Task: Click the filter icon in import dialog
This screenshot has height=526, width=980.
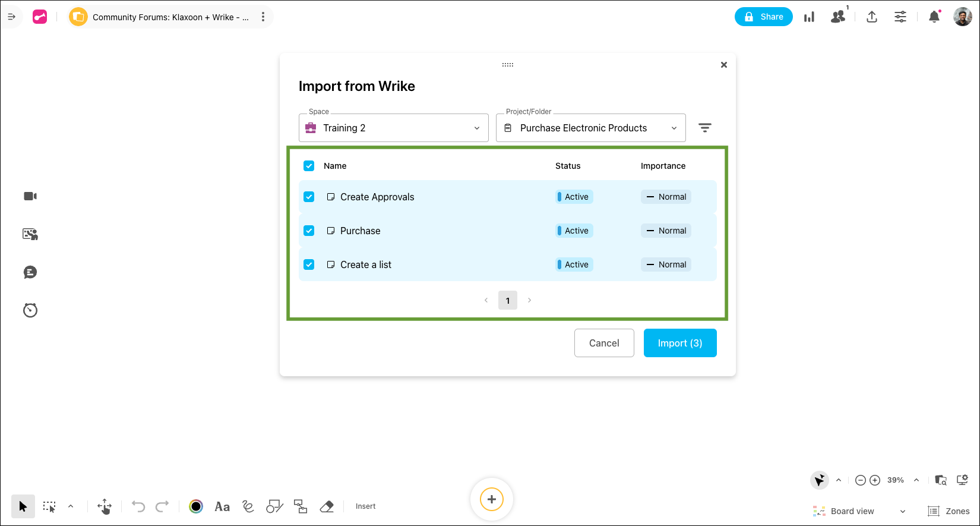Action: click(705, 128)
